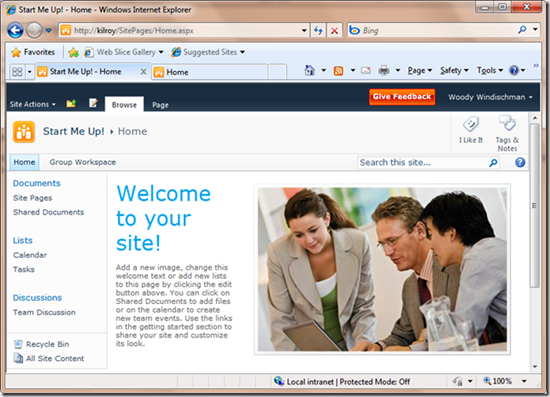Click the browser Home page icon

(309, 70)
